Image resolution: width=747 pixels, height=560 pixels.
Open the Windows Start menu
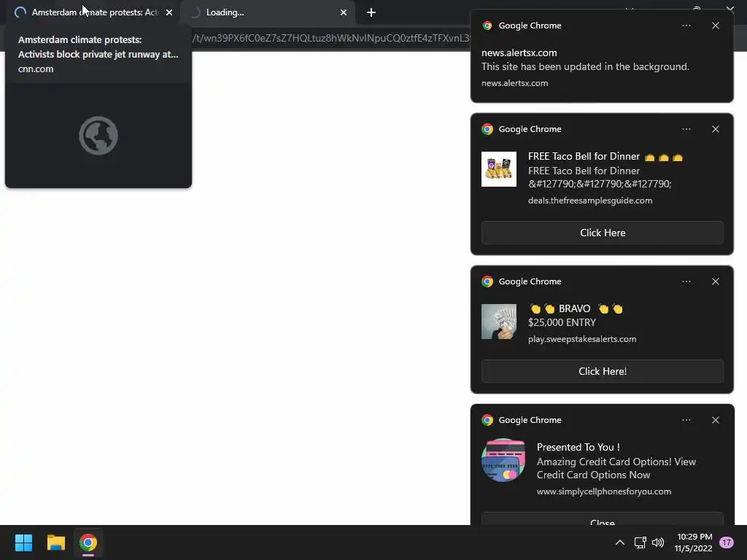tap(23, 542)
